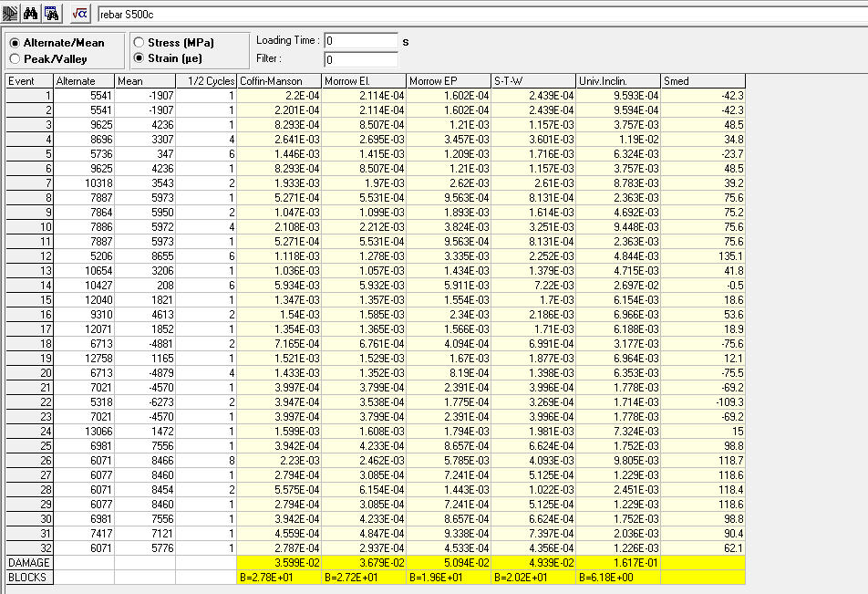The image size is (868, 594).
Task: Click Mean value -6273 in event 22
Action: pos(145,402)
